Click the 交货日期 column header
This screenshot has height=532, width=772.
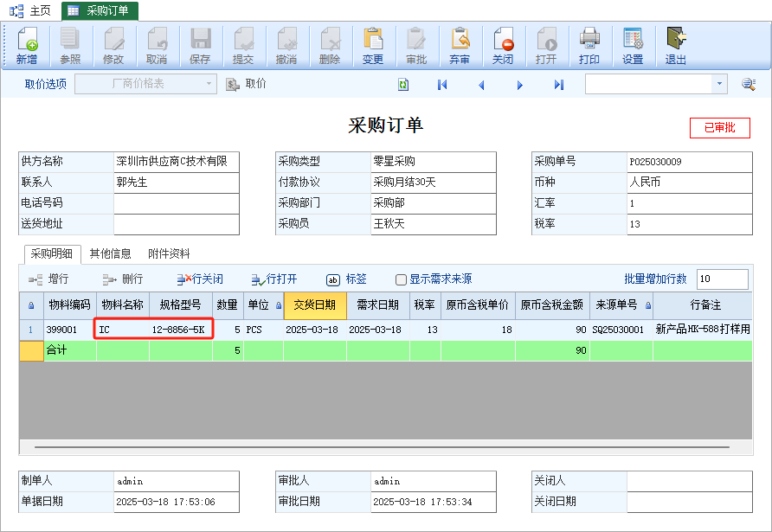tap(315, 305)
